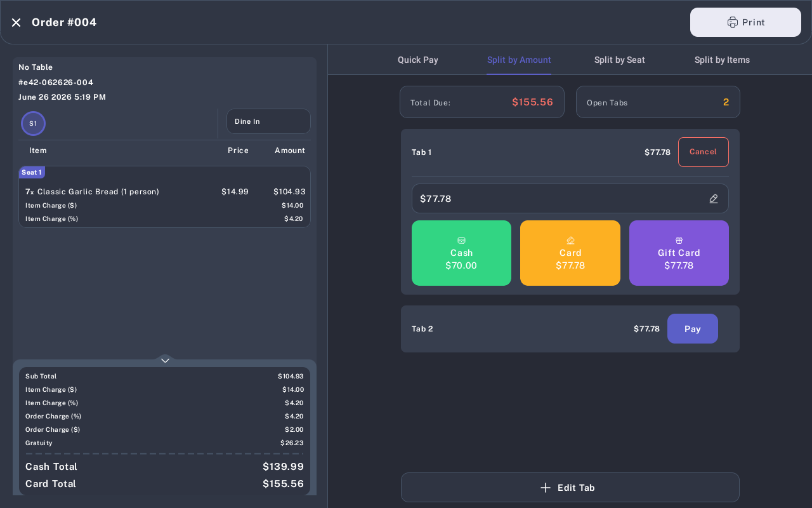Image resolution: width=812 pixels, height=508 pixels.
Task: Open the Quick Pay tab
Action: tap(418, 60)
